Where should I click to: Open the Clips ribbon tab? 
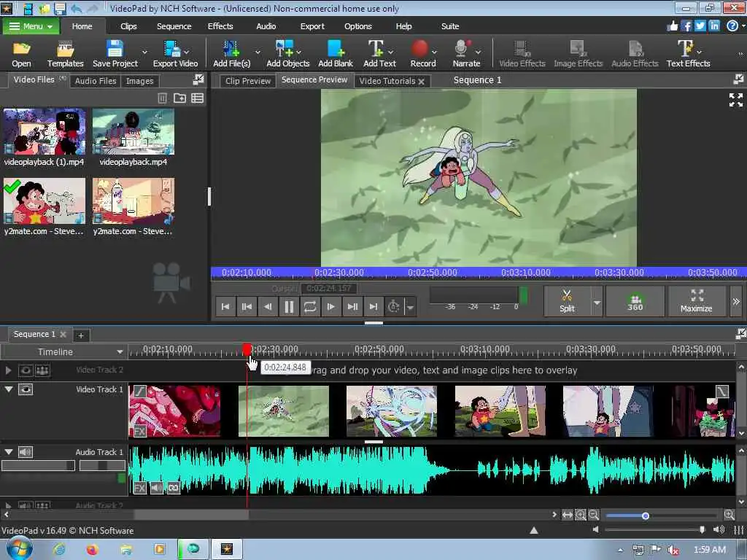128,26
